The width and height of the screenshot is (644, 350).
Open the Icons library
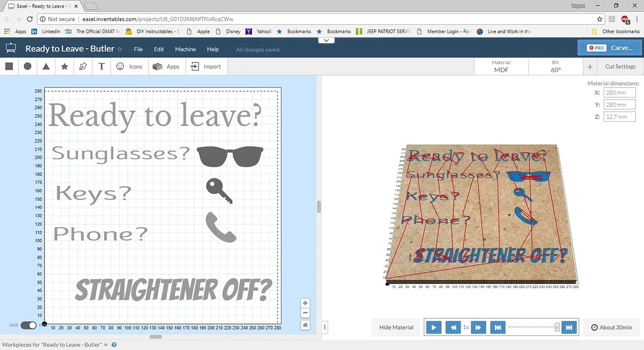click(129, 66)
